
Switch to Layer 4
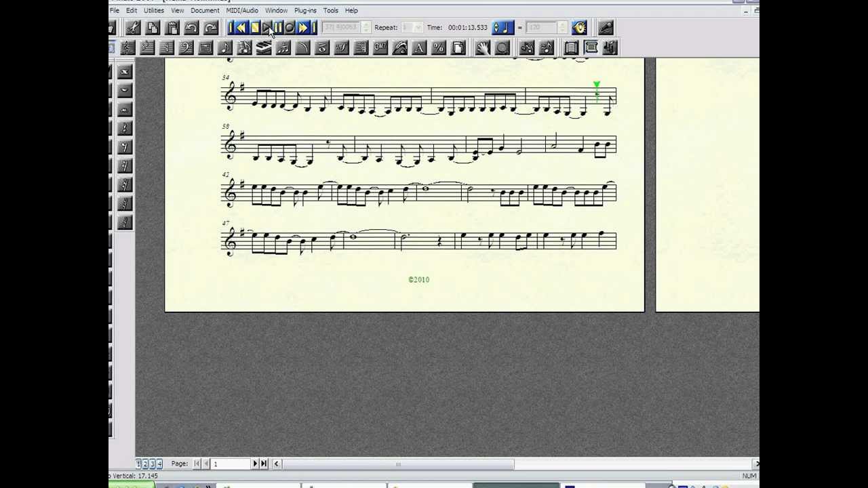[159, 464]
